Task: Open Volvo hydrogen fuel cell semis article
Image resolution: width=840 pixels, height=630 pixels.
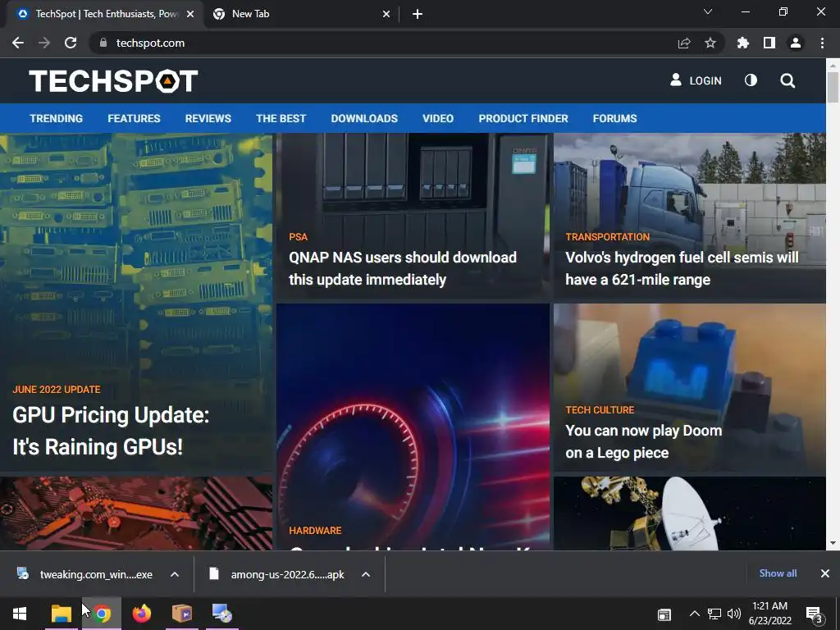Action: (x=682, y=268)
